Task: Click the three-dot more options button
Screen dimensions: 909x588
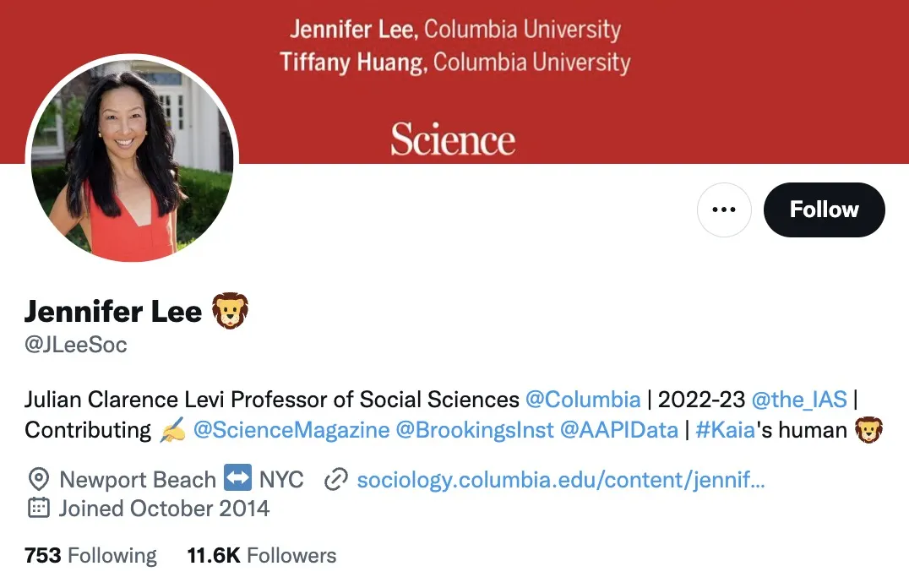Action: 724,210
